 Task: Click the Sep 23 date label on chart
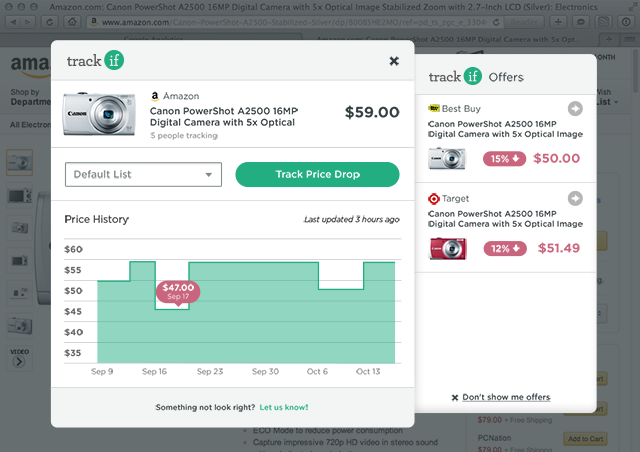coord(210,371)
